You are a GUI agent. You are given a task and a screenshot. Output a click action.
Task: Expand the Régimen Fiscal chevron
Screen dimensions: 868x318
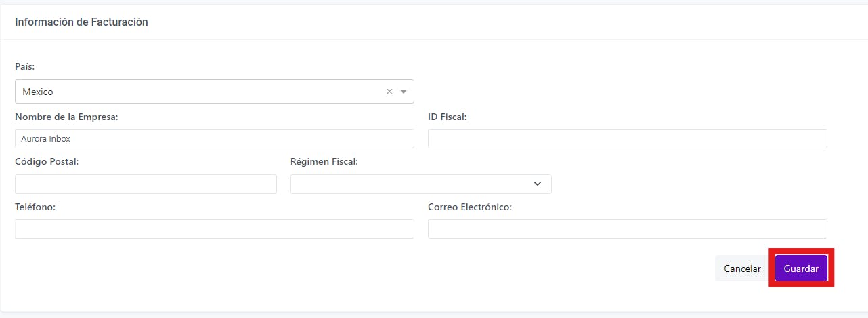tap(538, 184)
